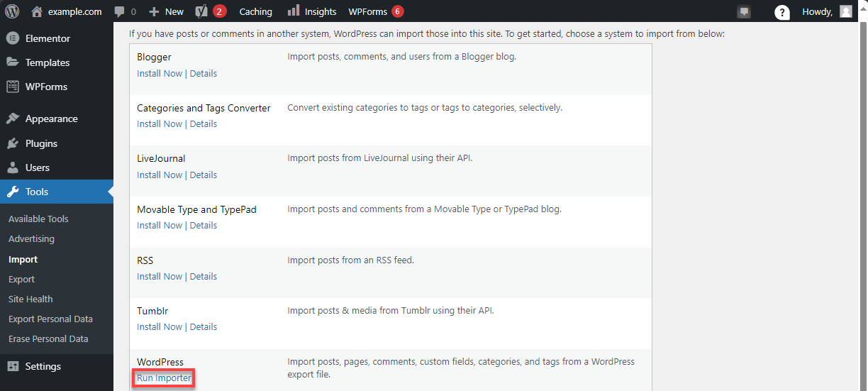Click the comment count 0
868x391 pixels.
click(133, 11)
